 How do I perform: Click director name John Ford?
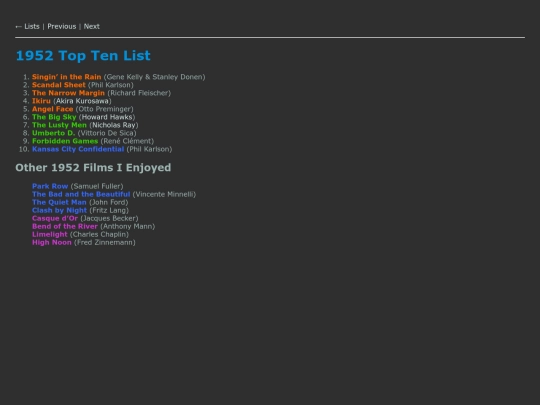108,202
